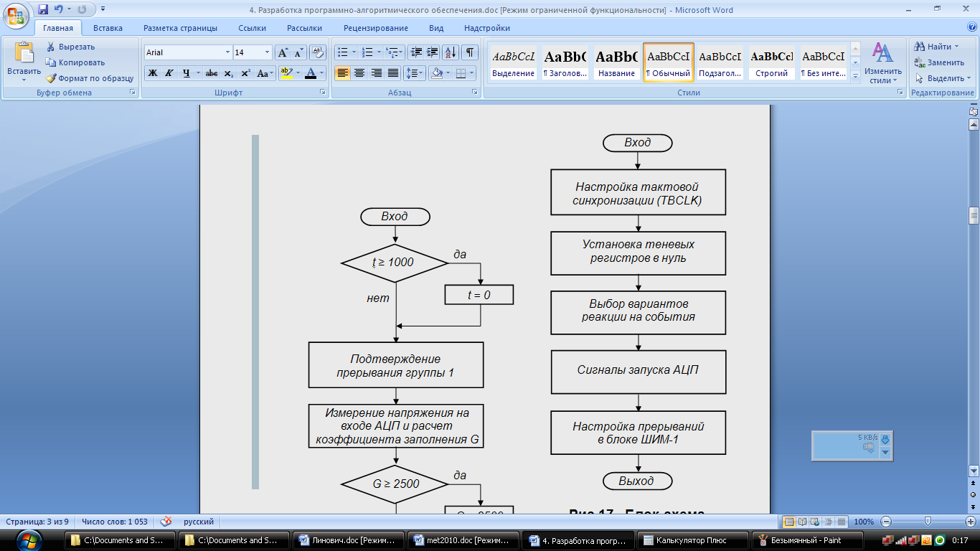The height and width of the screenshot is (551, 980).
Task: Apply superscript formatting x²
Action: [x=245, y=73]
